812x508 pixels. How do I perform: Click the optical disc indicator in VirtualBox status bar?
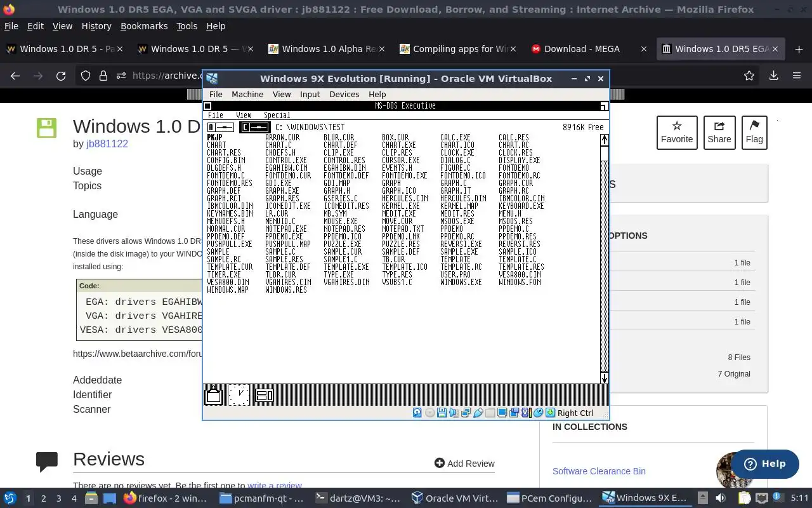(x=429, y=413)
